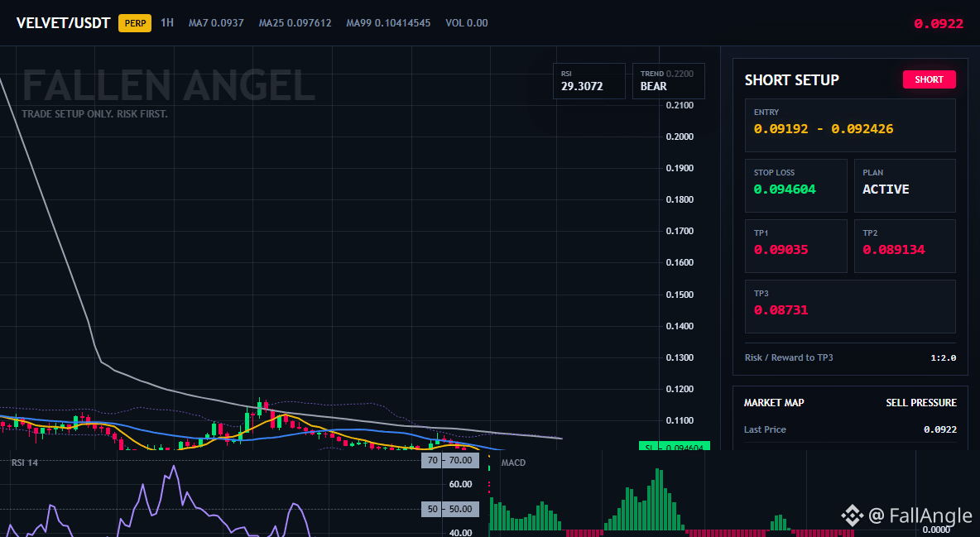Click the PLAN ACTIVE card

[x=905, y=185]
